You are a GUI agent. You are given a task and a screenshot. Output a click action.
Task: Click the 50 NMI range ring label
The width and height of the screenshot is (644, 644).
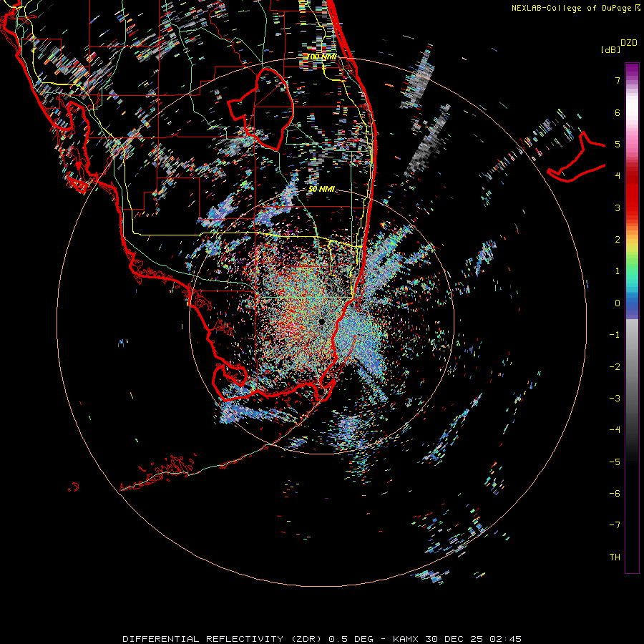click(x=321, y=189)
